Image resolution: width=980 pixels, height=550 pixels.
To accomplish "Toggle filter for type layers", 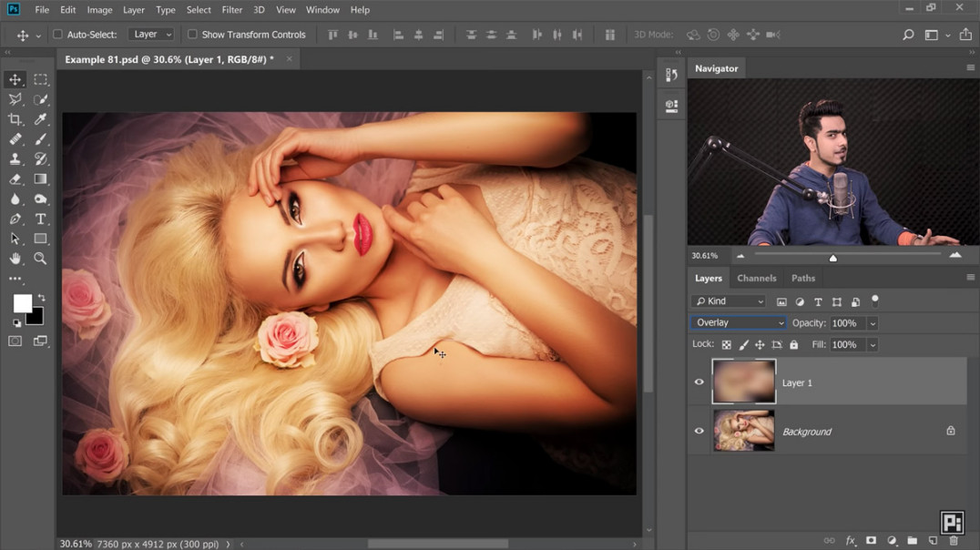I will click(x=818, y=302).
